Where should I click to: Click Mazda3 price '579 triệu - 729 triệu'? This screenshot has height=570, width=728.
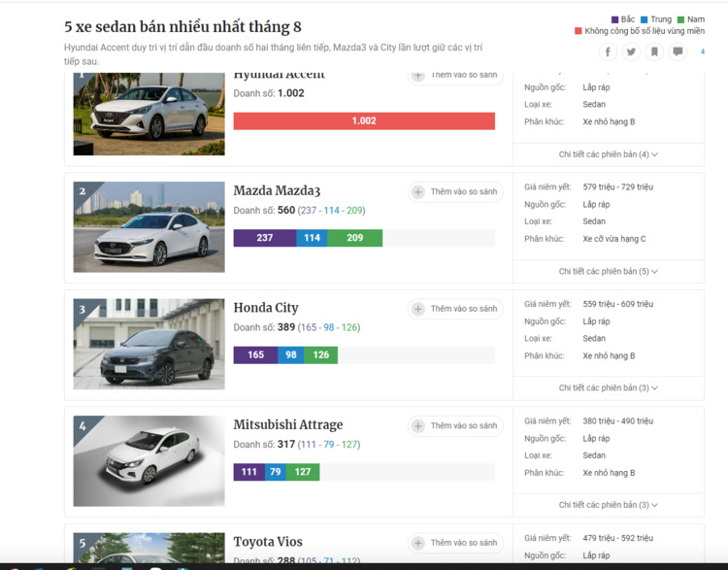(618, 187)
